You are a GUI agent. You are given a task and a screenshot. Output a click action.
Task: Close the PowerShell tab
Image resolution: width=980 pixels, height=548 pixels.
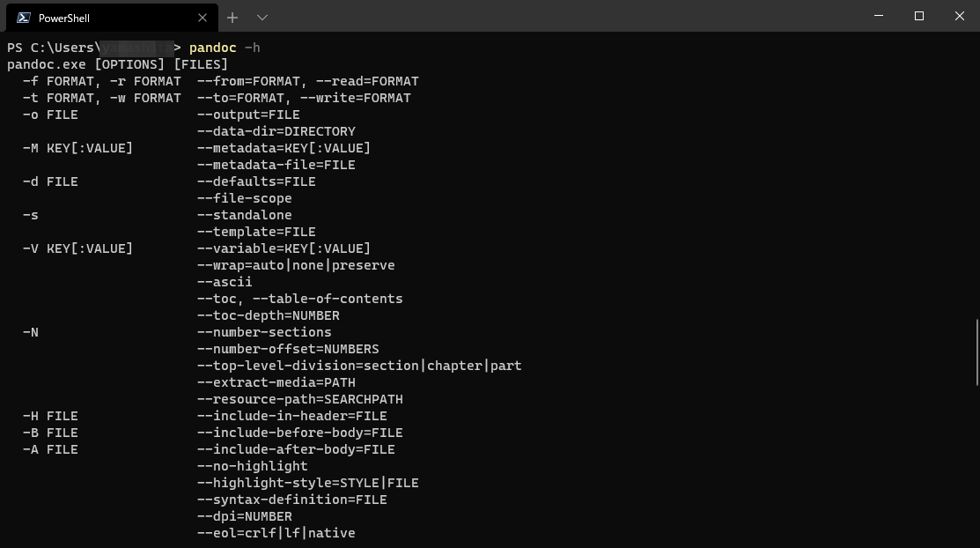tap(202, 18)
